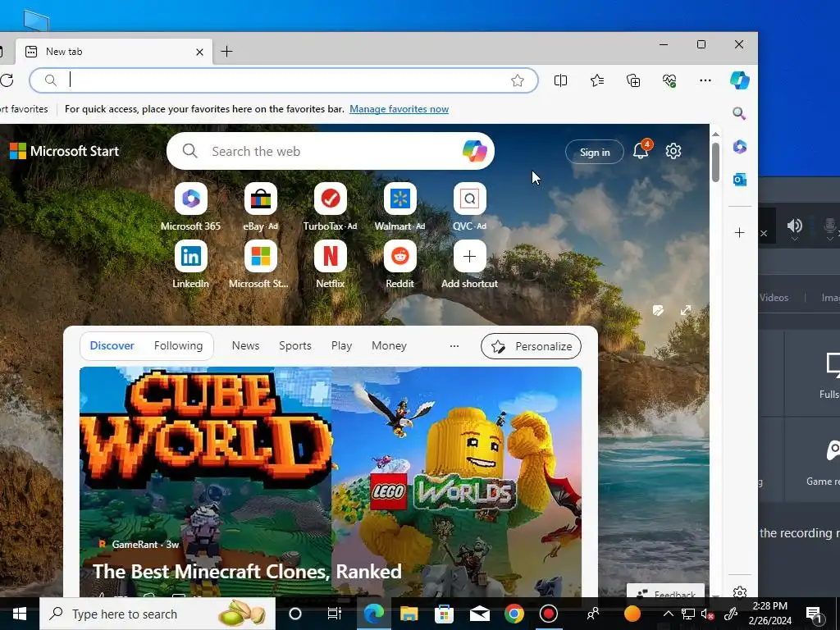Open Edge sidebar settings gear
This screenshot has height=630, width=840.
click(739, 592)
